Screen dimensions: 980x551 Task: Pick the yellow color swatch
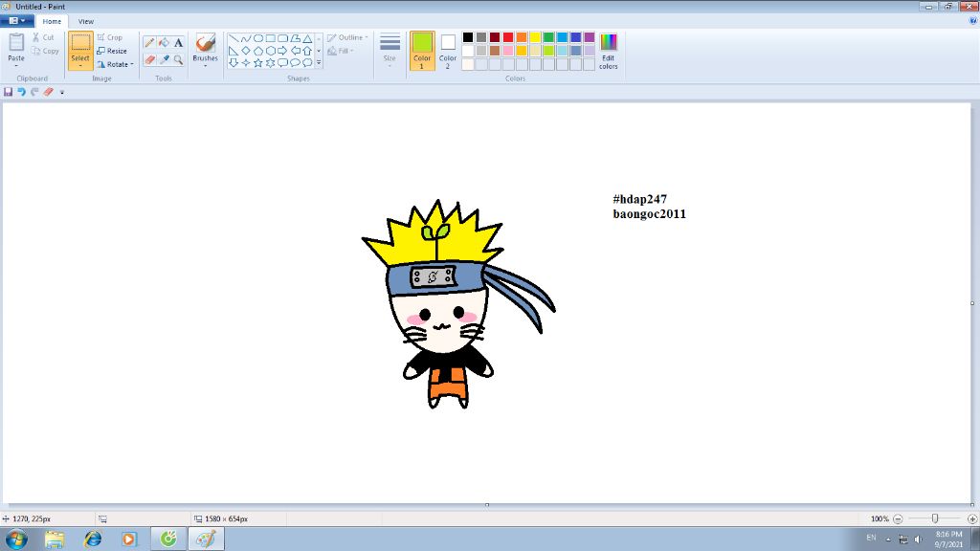[535, 37]
